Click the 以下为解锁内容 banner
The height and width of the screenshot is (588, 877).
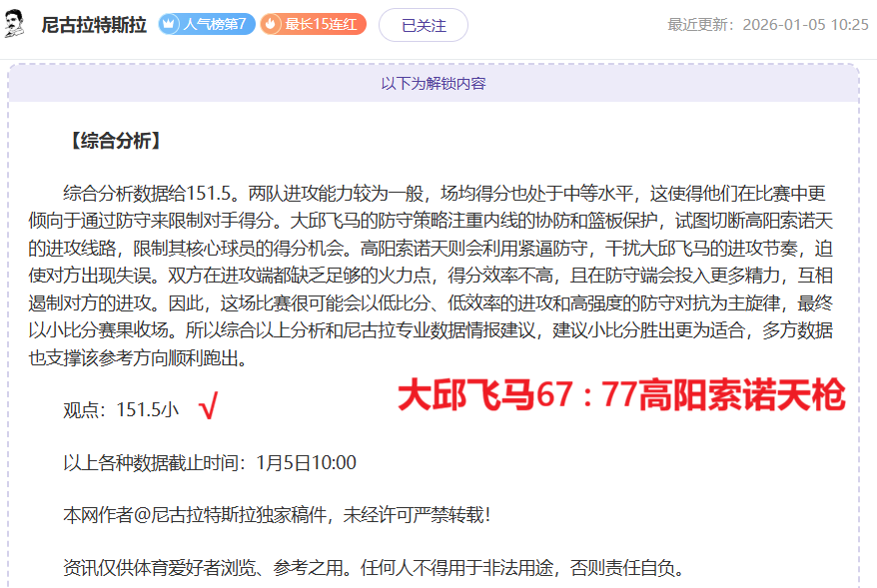pyautogui.click(x=434, y=84)
